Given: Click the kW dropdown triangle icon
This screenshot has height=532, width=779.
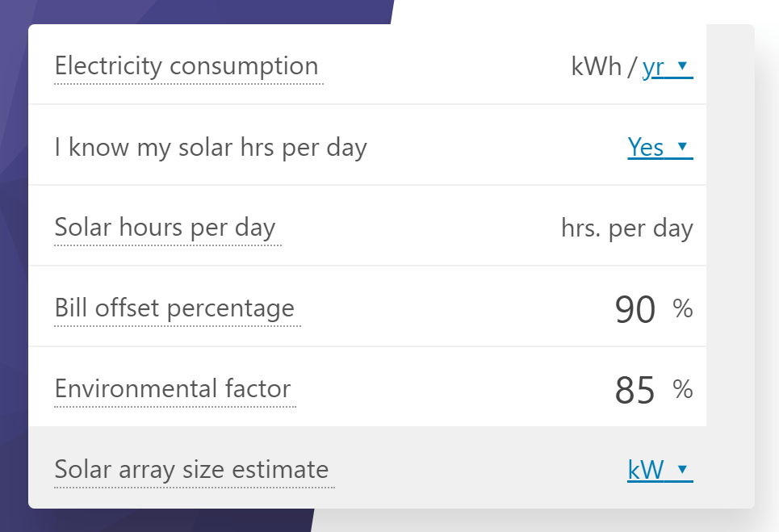Looking at the screenshot, I should pos(684,470).
